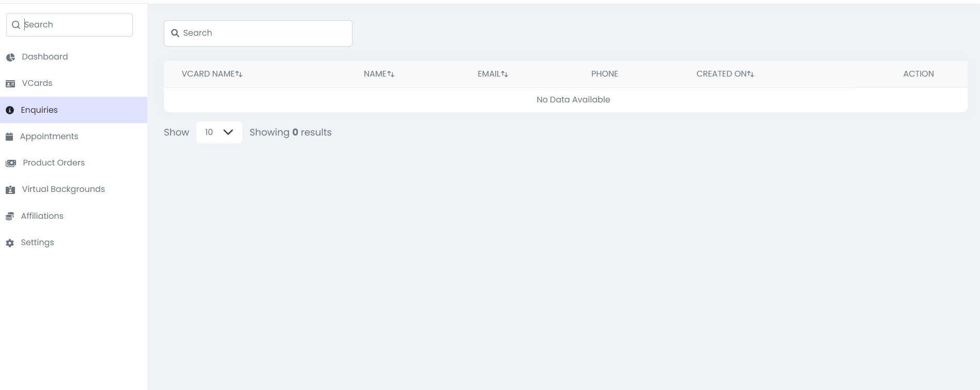Click the Dashboard pie chart icon

(x=10, y=57)
